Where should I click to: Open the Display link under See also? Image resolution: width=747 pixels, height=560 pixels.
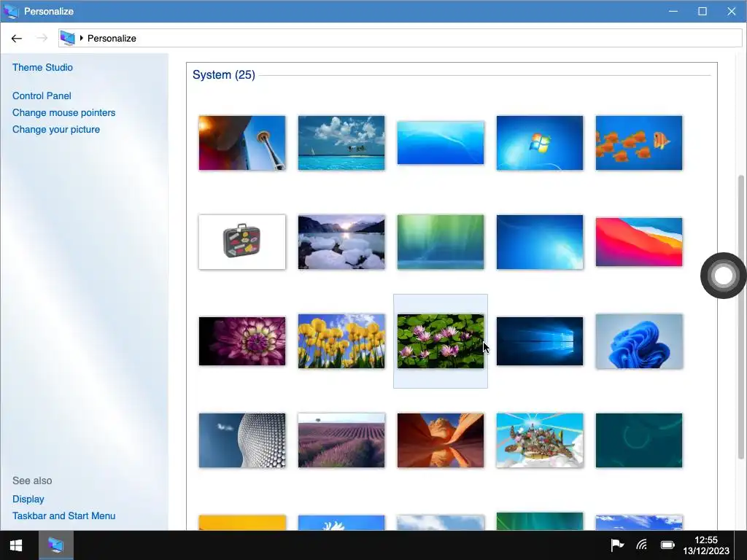click(x=28, y=499)
